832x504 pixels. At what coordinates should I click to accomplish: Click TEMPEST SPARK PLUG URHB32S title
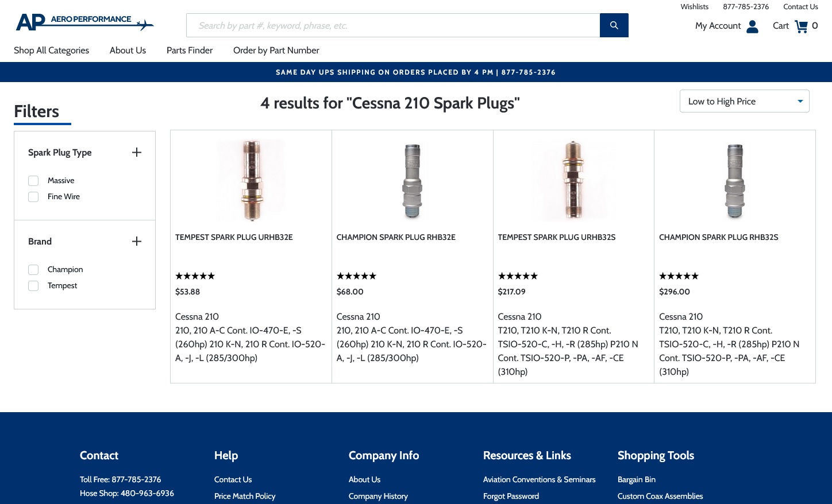[x=557, y=237]
